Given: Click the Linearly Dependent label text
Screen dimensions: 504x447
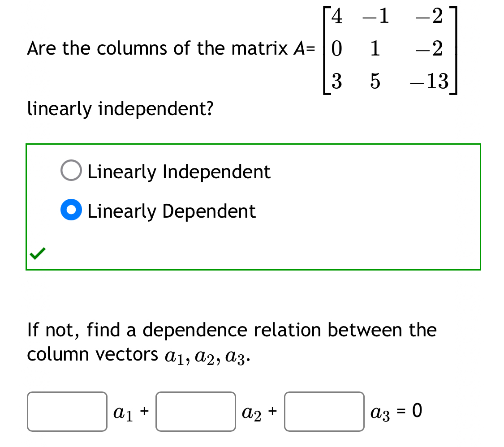Looking at the screenshot, I should tap(171, 211).
